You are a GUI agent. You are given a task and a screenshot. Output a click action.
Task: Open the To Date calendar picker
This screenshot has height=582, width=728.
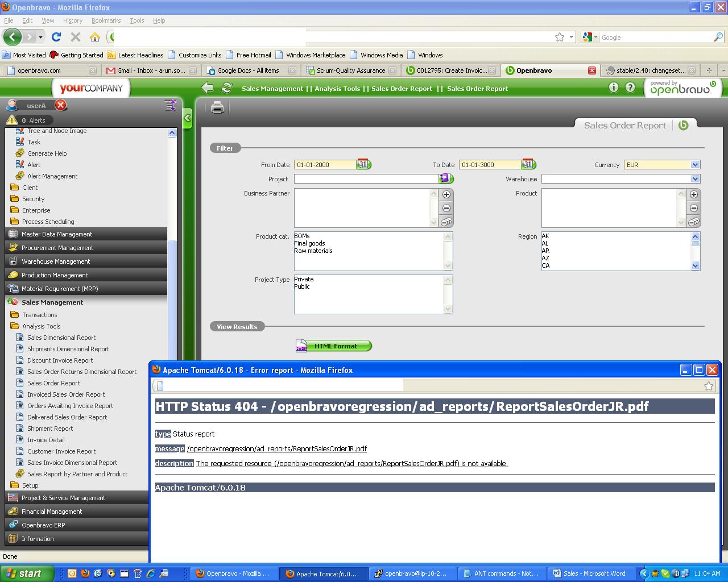pos(528,164)
